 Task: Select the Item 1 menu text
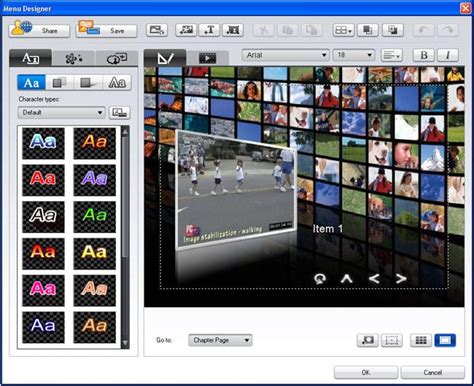pos(328,229)
